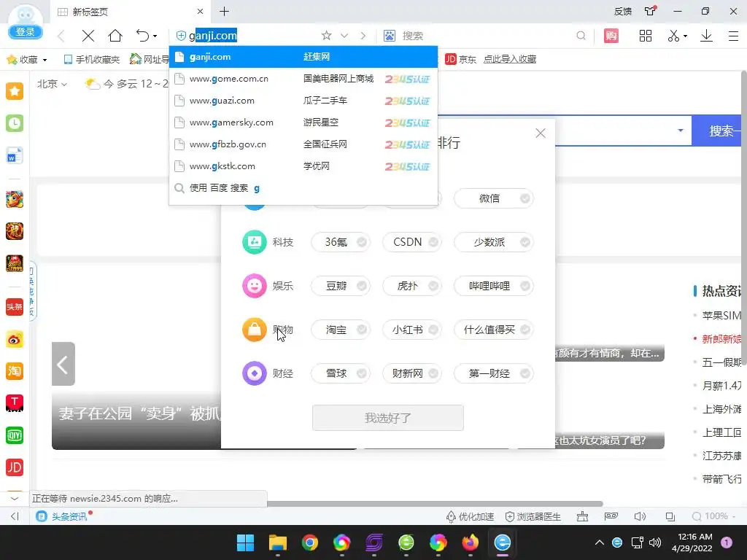Toggle the 小红书 option
747x560 pixels.
point(412,330)
